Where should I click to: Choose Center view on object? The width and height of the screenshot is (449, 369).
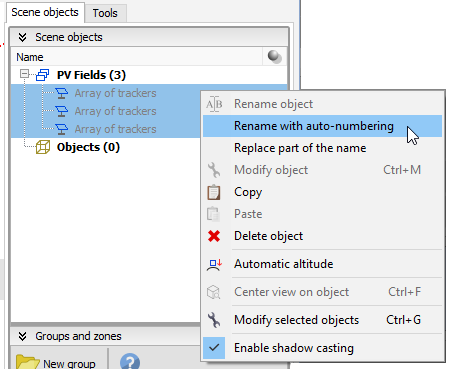click(322, 292)
